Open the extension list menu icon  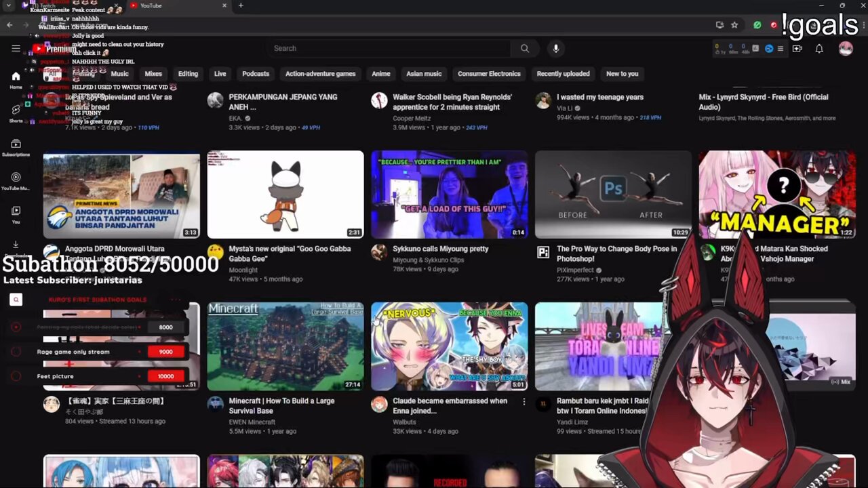click(x=781, y=48)
